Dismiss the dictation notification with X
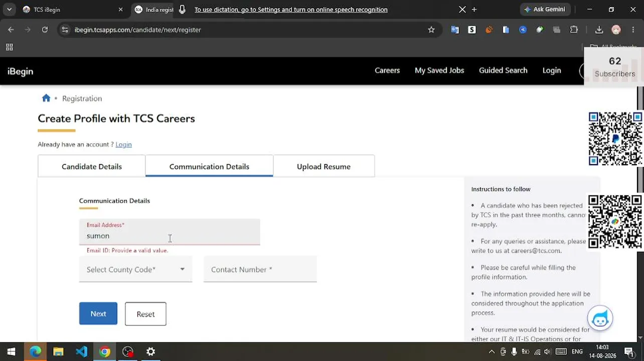 462,10
